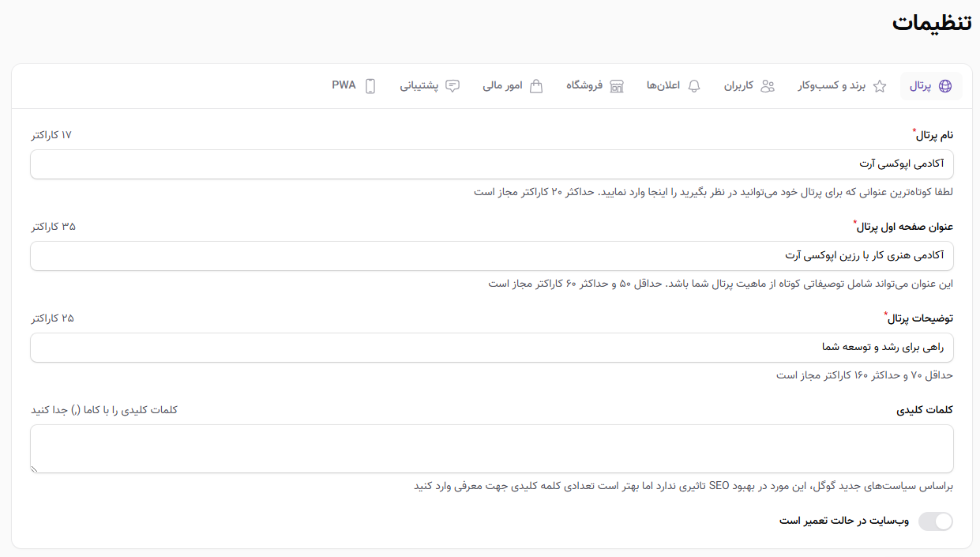Click the ۲۵ کاراکتر counter text

(x=52, y=318)
